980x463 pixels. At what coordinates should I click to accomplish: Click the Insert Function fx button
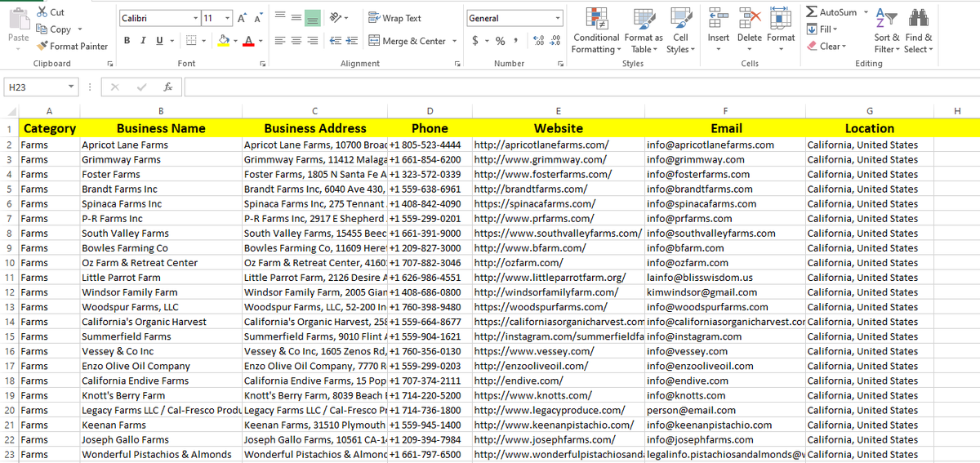[x=167, y=87]
